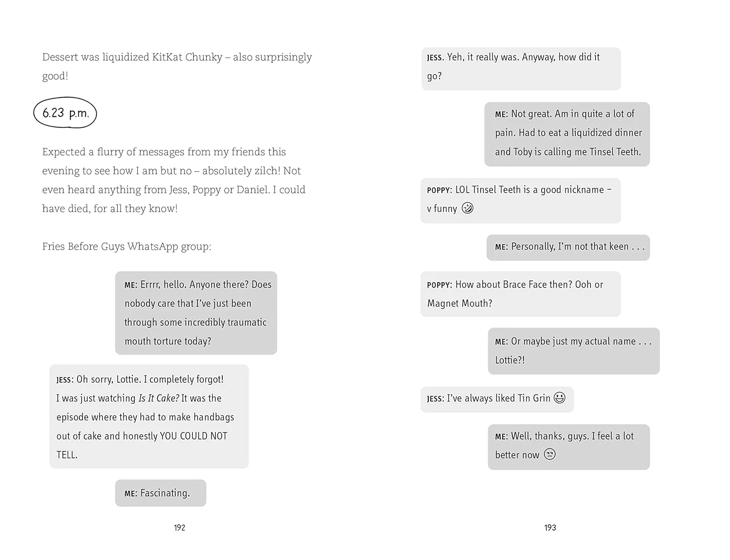Click the laughing emoji after "v funny"
Screen dimensions: 730x560
coord(467,208)
